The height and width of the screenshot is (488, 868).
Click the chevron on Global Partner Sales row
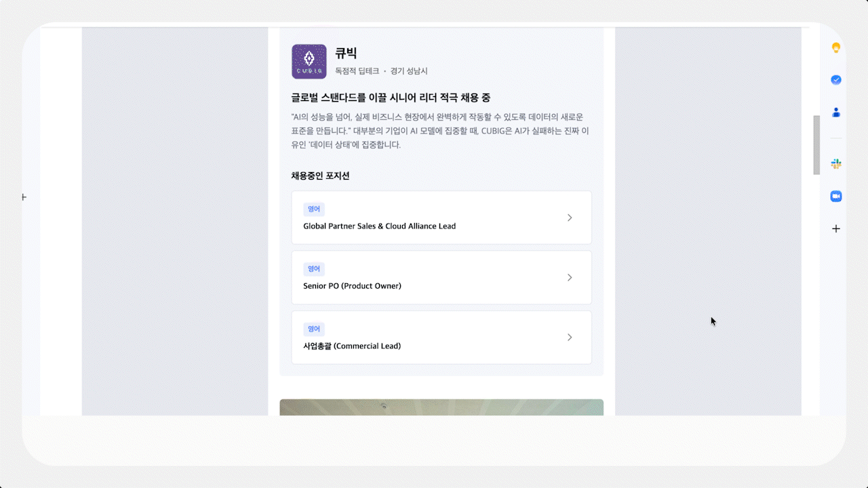click(x=570, y=218)
